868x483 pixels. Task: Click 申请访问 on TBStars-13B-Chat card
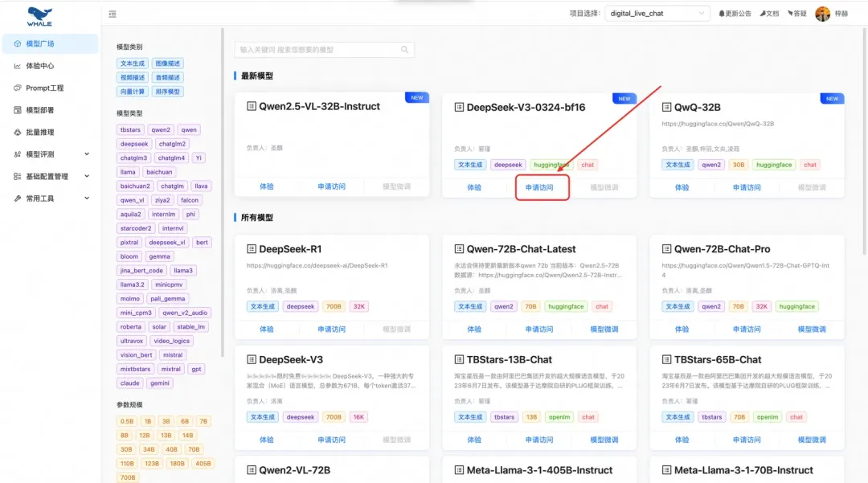539,440
